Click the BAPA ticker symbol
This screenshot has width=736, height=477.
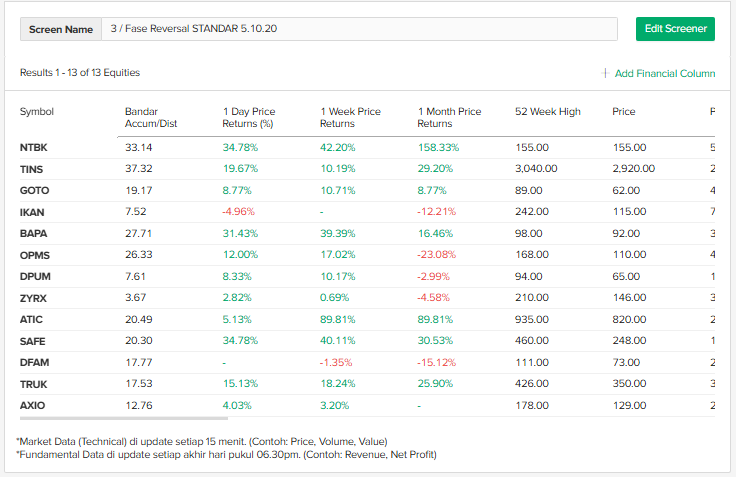click(x=33, y=233)
